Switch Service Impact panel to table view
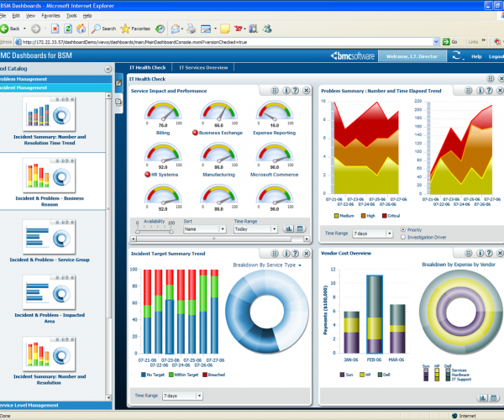 [x=300, y=228]
